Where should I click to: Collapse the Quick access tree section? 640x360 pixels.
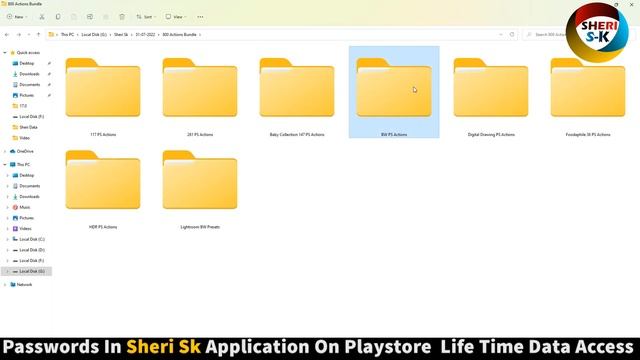pyautogui.click(x=5, y=53)
